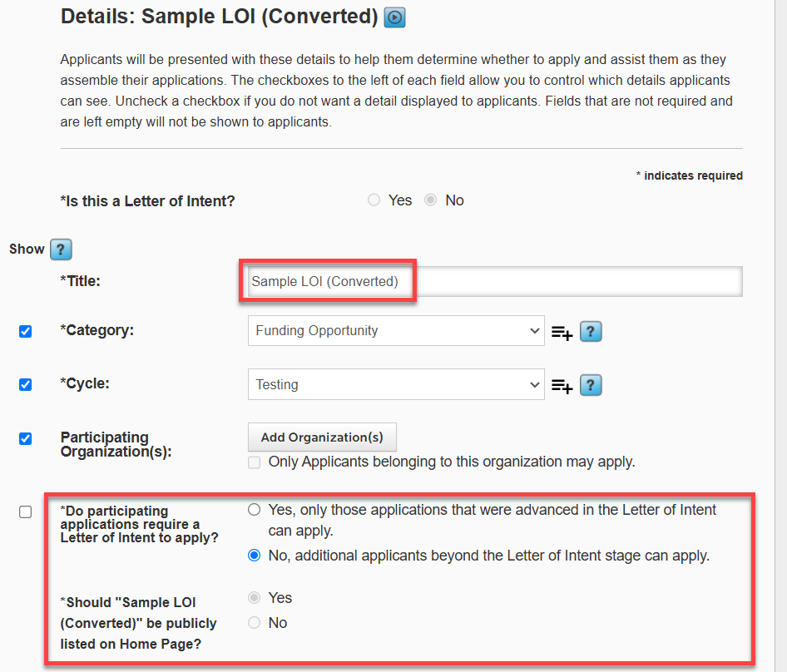
Task: Open the help icon next to Show
Action: [60, 249]
